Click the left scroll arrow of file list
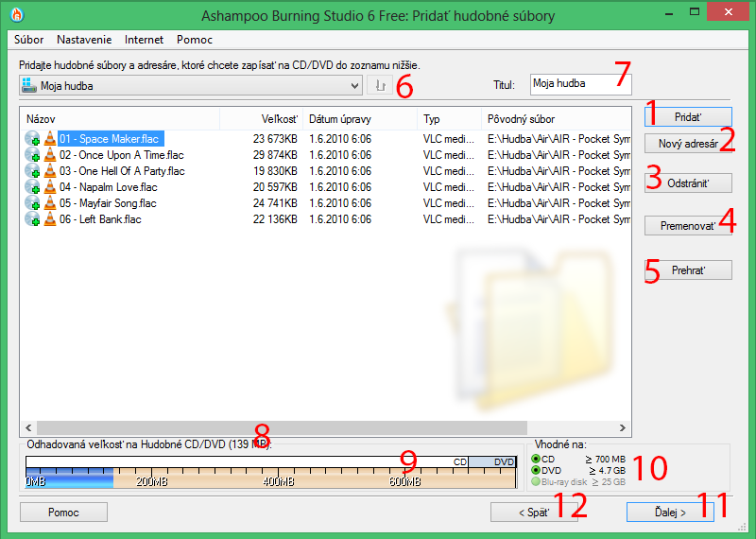The width and height of the screenshot is (756, 539). (x=28, y=427)
